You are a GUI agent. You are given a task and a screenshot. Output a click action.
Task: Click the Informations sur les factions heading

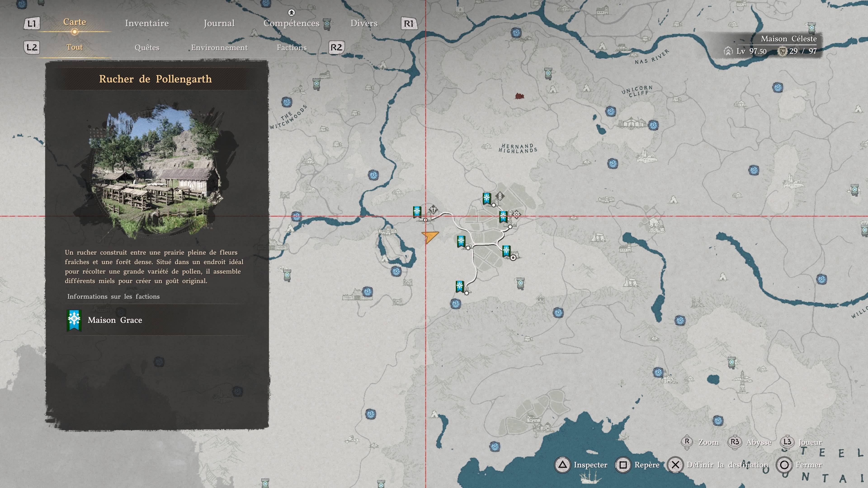(x=113, y=296)
